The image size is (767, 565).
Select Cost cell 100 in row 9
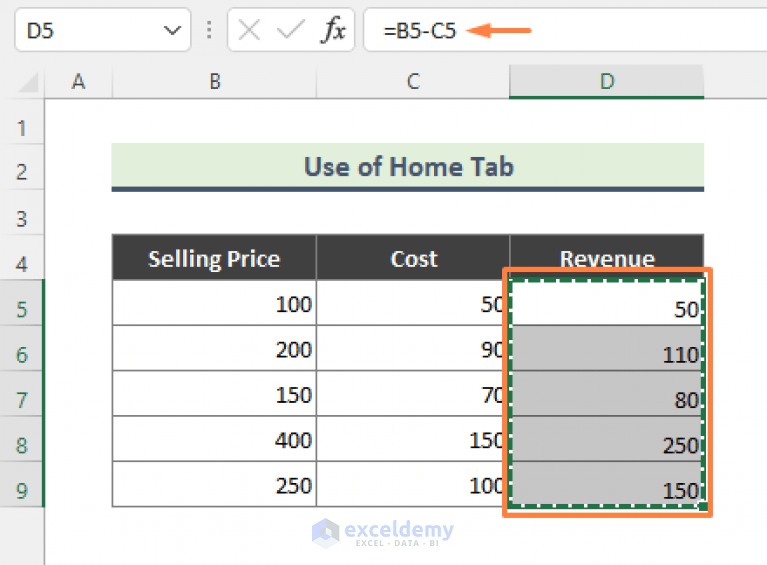413,484
